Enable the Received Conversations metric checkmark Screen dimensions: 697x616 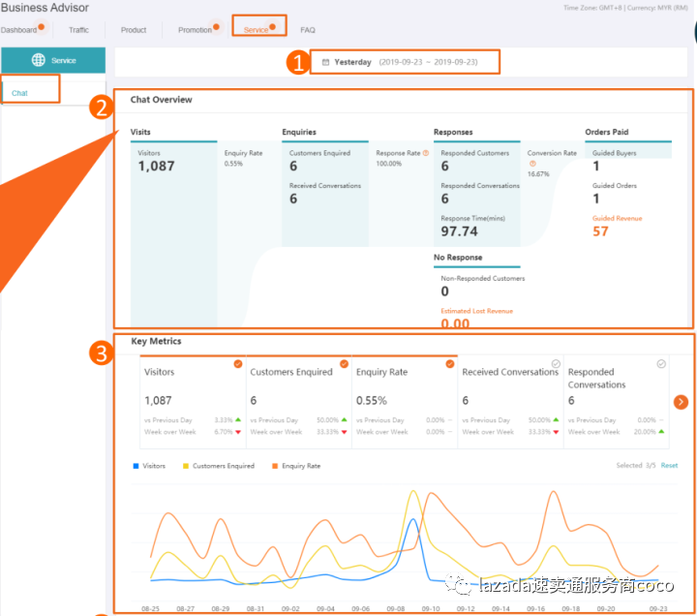pos(556,364)
